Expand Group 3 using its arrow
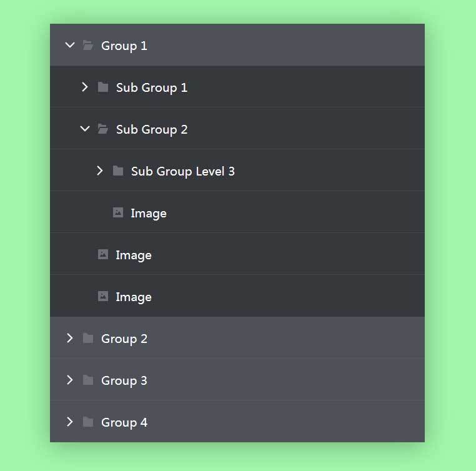This screenshot has height=471, width=476. click(x=70, y=380)
